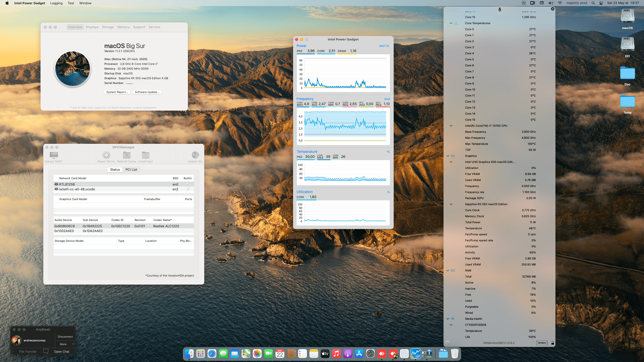
Task: Click Rebuild Cache icon in DPCIManager
Action: (127, 155)
